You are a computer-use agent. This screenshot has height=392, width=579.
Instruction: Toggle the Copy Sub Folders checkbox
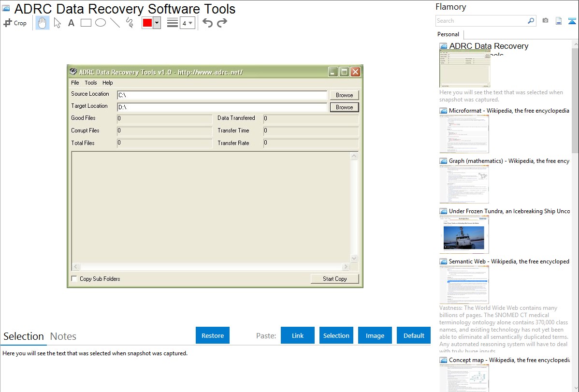click(74, 279)
